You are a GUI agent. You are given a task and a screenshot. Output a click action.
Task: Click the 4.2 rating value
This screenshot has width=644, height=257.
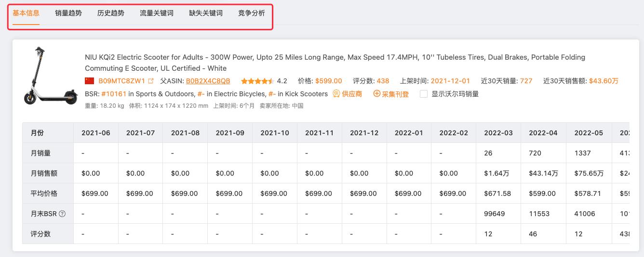pyautogui.click(x=282, y=81)
